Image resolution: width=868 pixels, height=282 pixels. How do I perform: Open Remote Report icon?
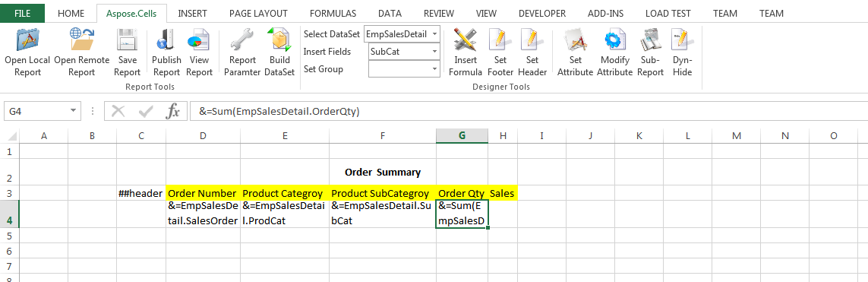[81, 52]
